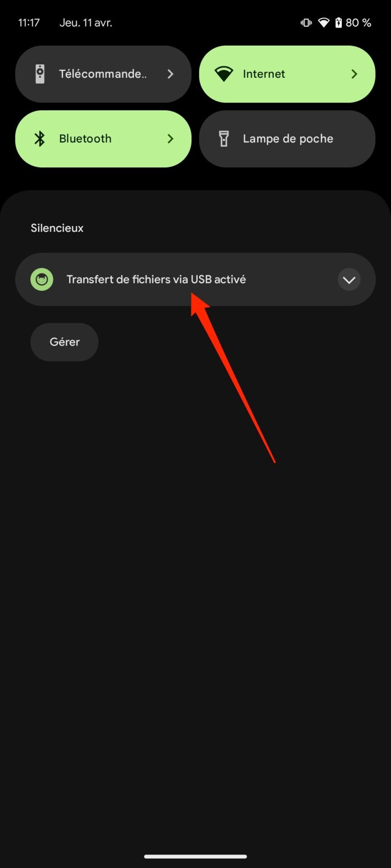Tap the bottom navigation gesture handle
This screenshot has height=868, width=391.
point(195,856)
